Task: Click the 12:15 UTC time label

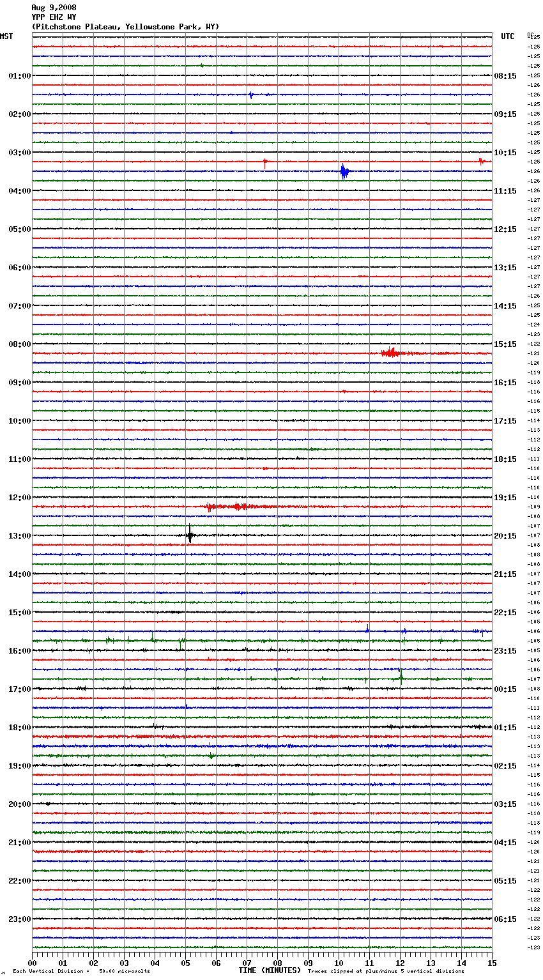Action: click(x=505, y=229)
